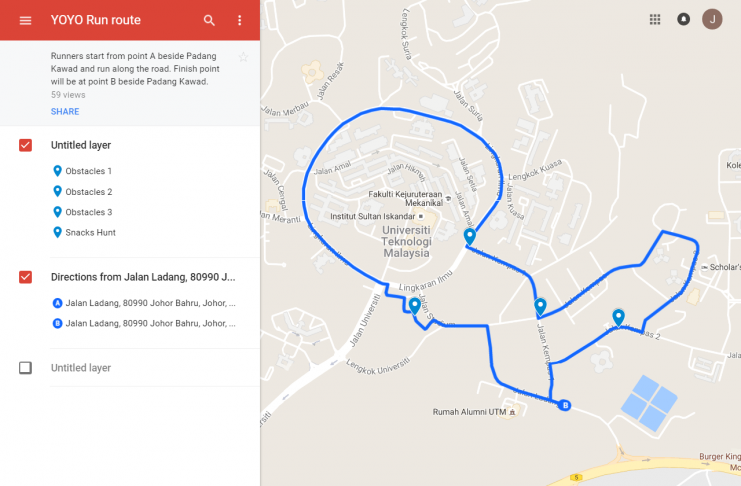Open the Google apps grid icon
This screenshot has width=741, height=486.
pos(655,19)
